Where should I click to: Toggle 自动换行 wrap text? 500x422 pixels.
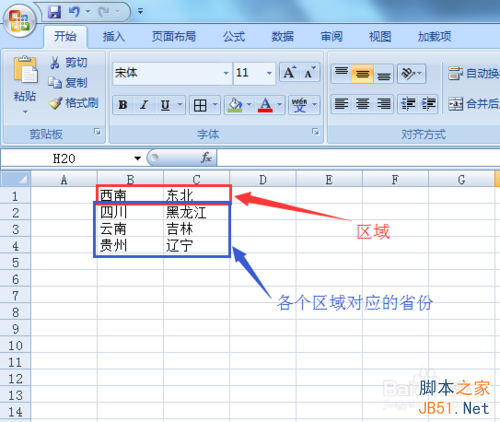pos(473,73)
